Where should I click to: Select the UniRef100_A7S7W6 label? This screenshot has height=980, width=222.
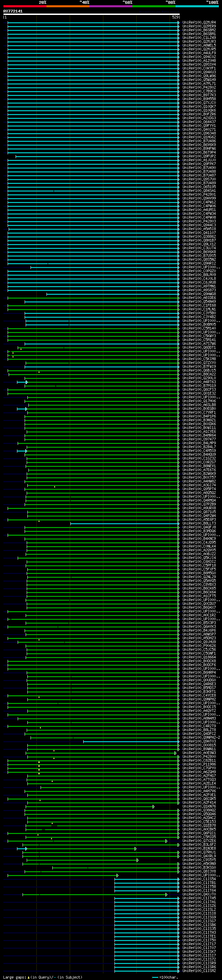click(x=199, y=343)
